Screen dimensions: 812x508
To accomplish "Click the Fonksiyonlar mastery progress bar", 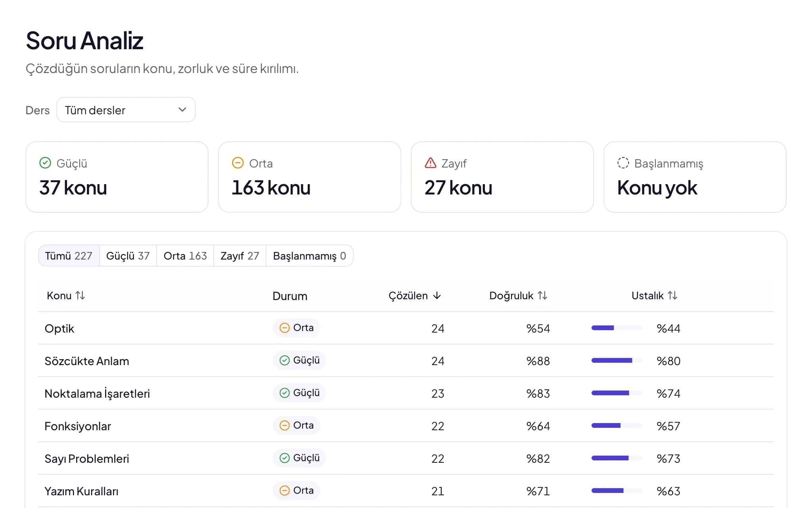I will point(617,425).
